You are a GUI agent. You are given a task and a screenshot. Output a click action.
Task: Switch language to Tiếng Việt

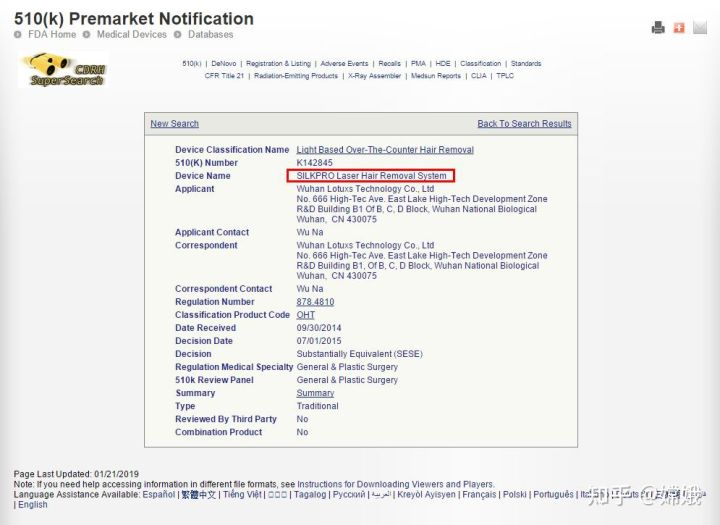point(242,494)
